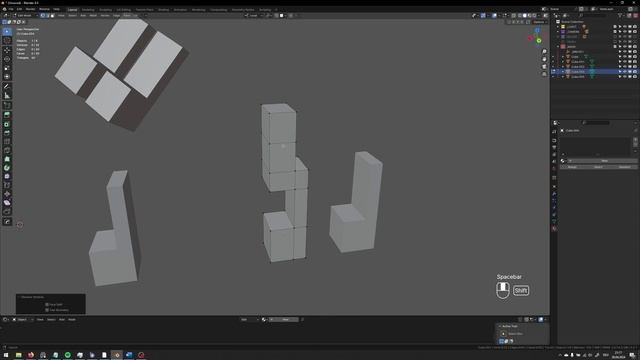Enable edge select mode

tap(47, 16)
